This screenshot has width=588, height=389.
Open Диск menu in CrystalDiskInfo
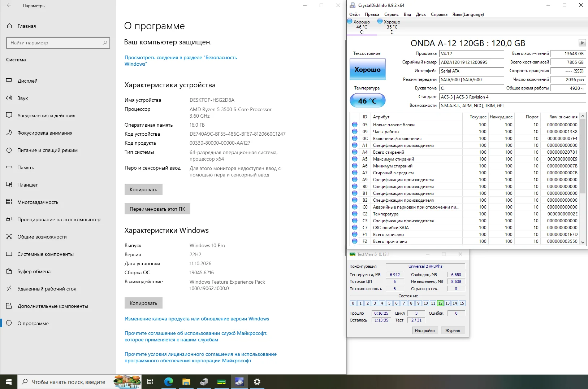coord(421,14)
